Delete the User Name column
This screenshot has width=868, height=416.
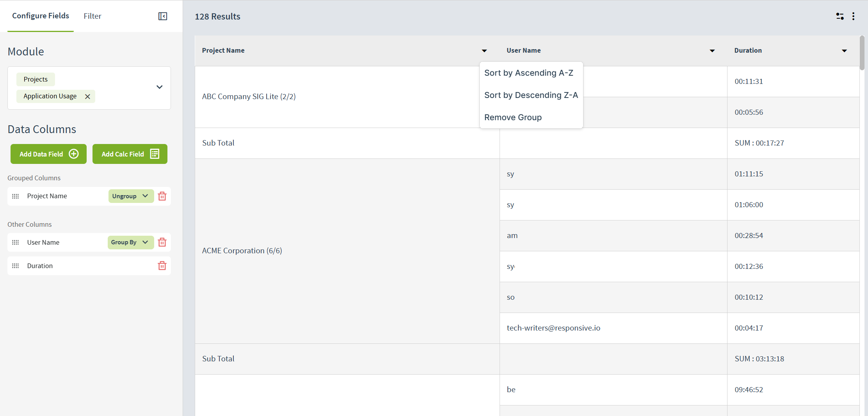pyautogui.click(x=162, y=242)
